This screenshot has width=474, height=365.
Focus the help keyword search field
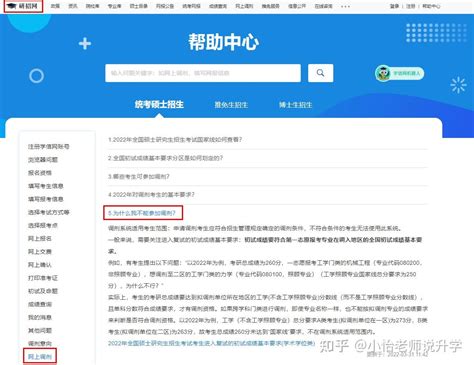coord(203,73)
